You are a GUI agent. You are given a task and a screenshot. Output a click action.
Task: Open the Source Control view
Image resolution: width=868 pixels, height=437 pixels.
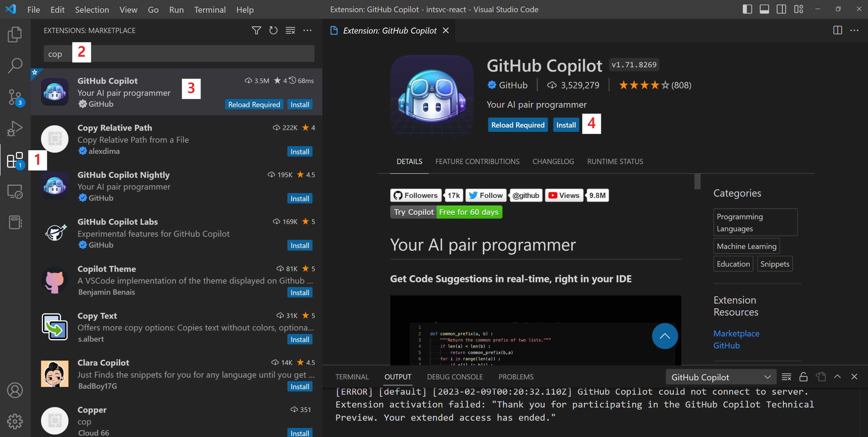14,97
